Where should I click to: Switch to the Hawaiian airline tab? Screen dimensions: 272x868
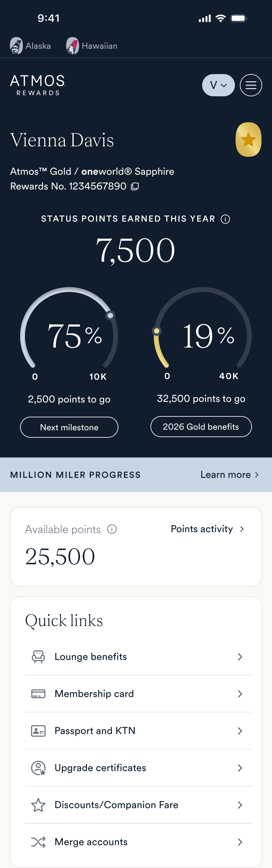[92, 46]
